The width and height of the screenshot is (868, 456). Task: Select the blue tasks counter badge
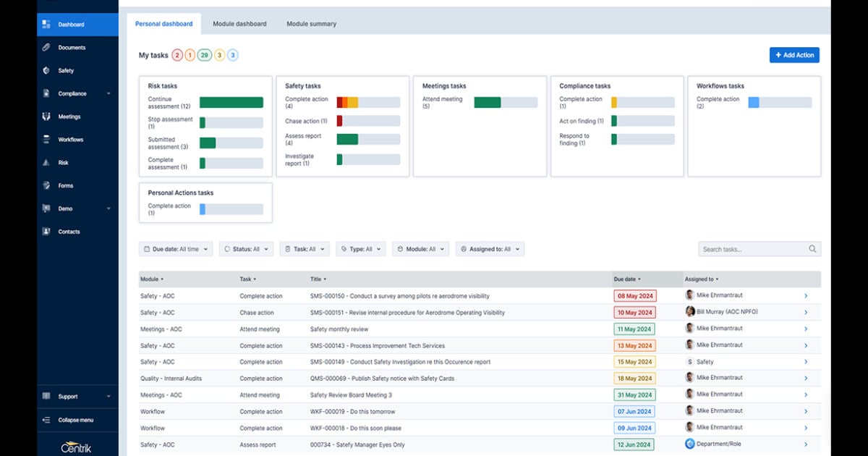point(233,54)
